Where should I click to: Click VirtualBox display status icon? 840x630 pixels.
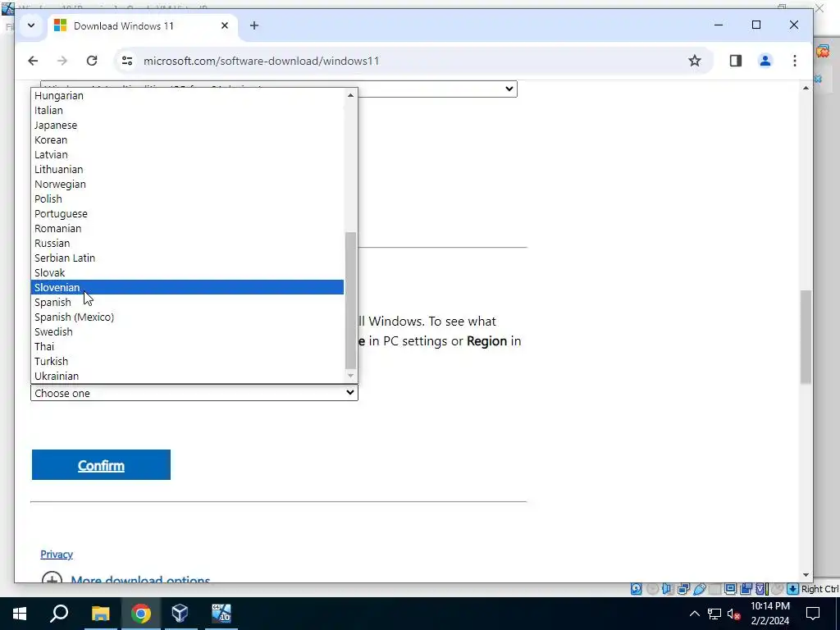(x=729, y=589)
